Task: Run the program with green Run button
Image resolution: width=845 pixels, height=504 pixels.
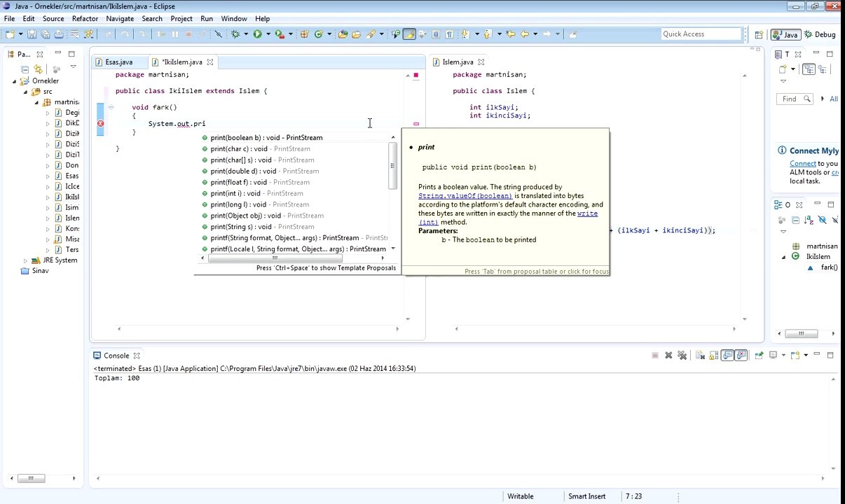Action: point(257,34)
